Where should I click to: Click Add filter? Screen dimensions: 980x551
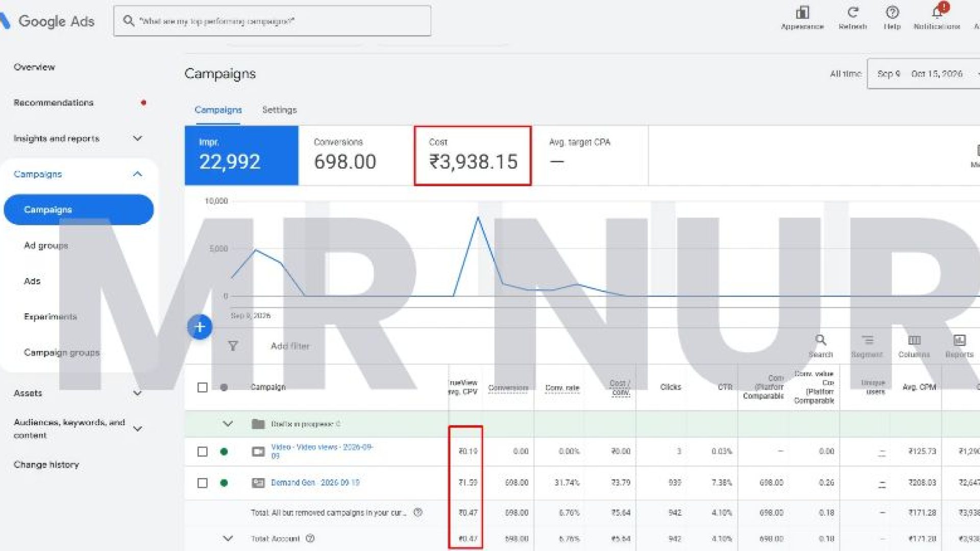pyautogui.click(x=290, y=346)
